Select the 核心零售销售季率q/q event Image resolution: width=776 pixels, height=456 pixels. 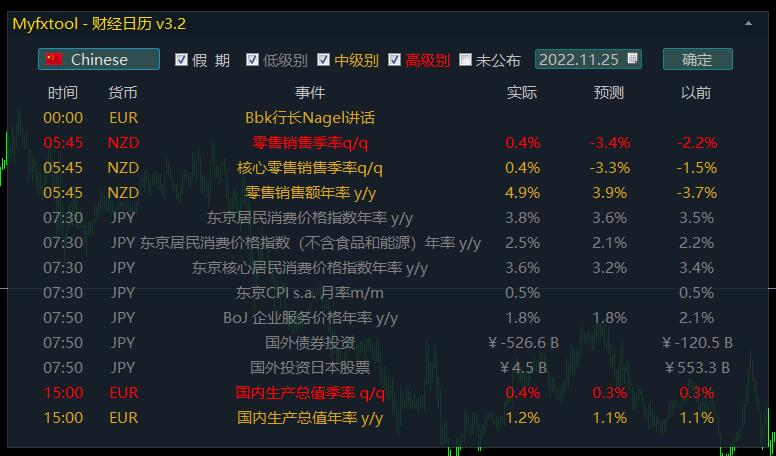click(310, 168)
